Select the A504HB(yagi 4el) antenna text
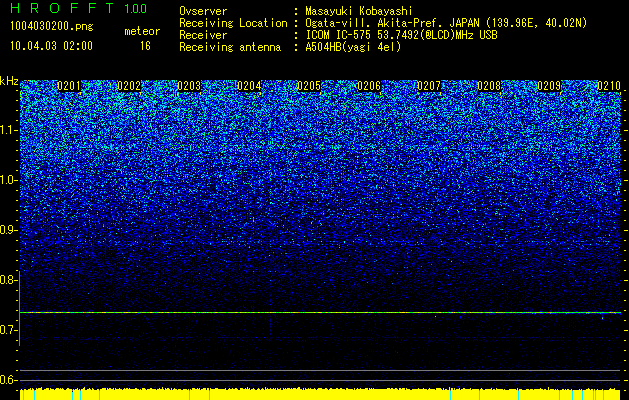Screen dimensions: 629x400 [x=353, y=47]
